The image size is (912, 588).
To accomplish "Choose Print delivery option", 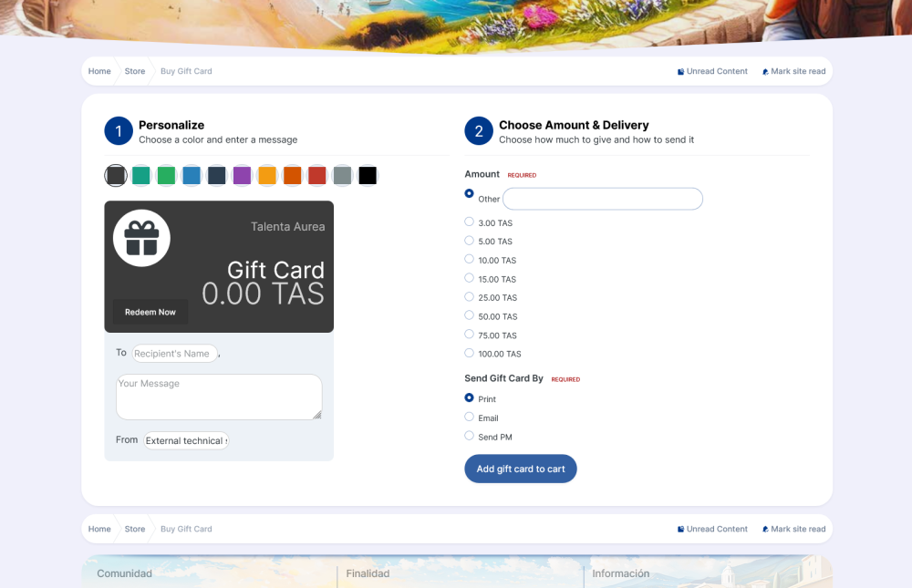I will point(470,397).
